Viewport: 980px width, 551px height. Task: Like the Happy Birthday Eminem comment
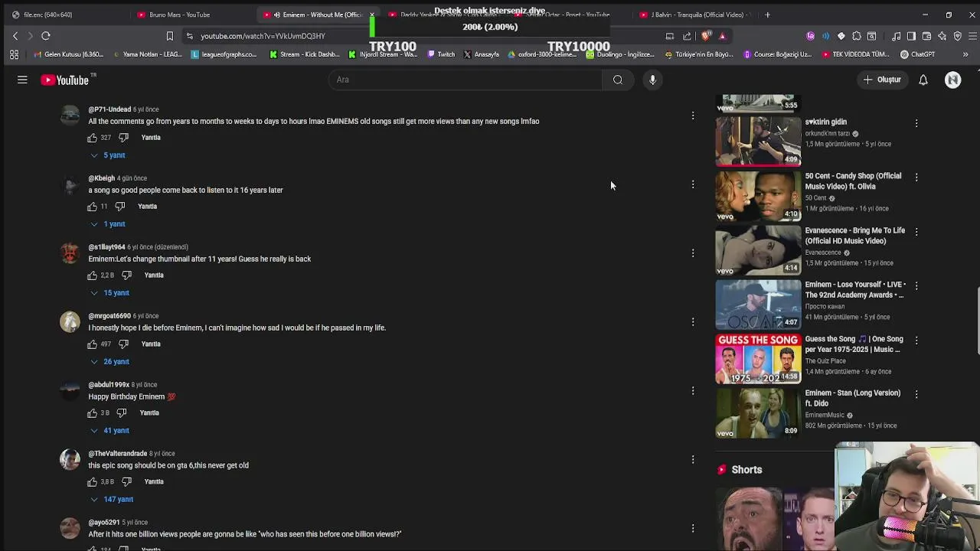(93, 413)
